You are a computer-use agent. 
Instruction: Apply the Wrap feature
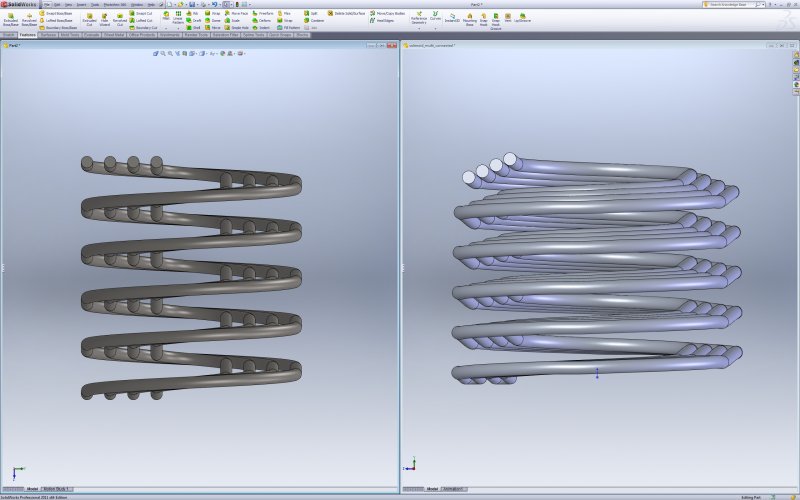pos(213,13)
